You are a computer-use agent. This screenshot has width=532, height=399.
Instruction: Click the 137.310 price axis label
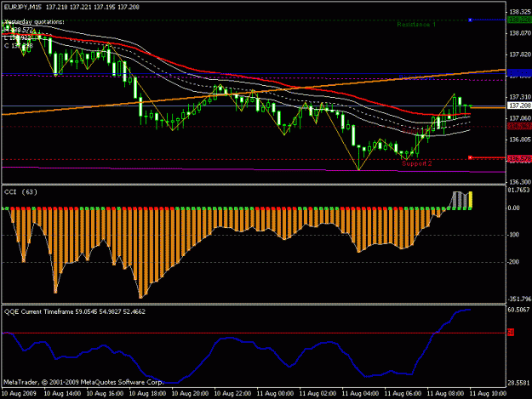tap(520, 97)
